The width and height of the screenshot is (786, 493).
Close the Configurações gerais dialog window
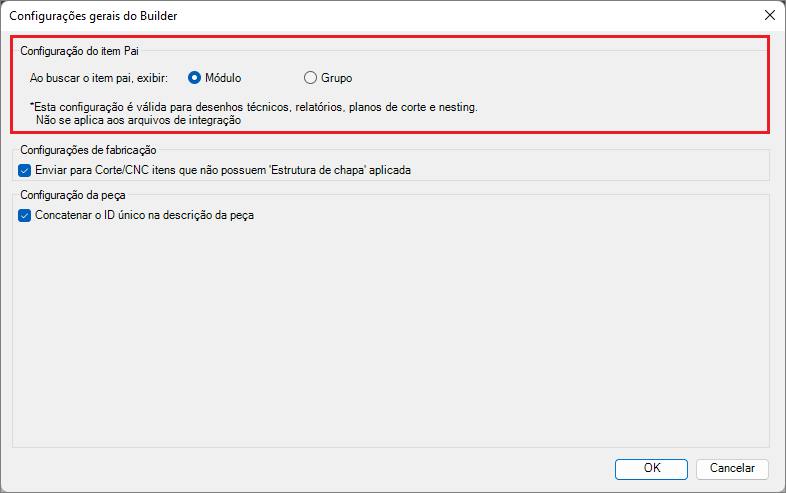pyautogui.click(x=769, y=15)
